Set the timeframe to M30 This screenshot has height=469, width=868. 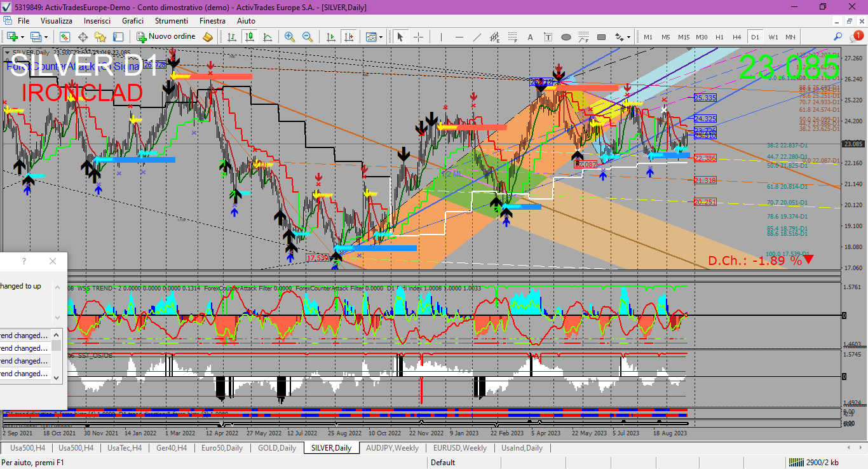[702, 37]
